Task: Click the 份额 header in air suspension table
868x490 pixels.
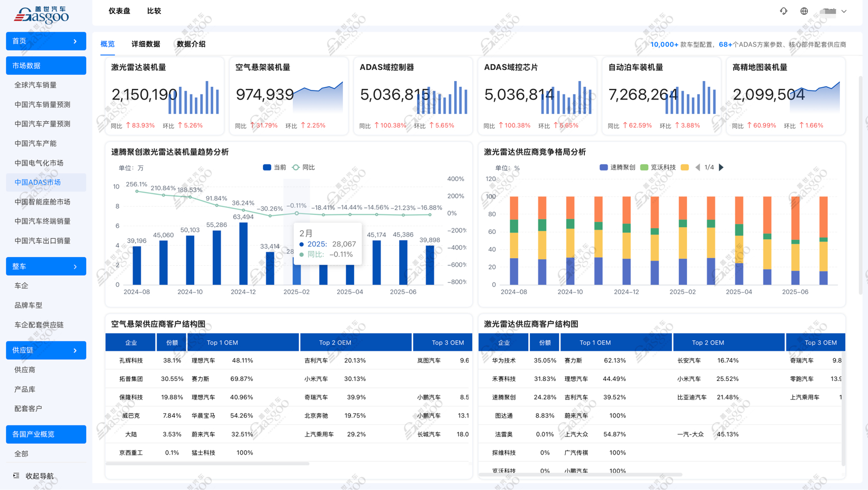Action: (x=172, y=342)
